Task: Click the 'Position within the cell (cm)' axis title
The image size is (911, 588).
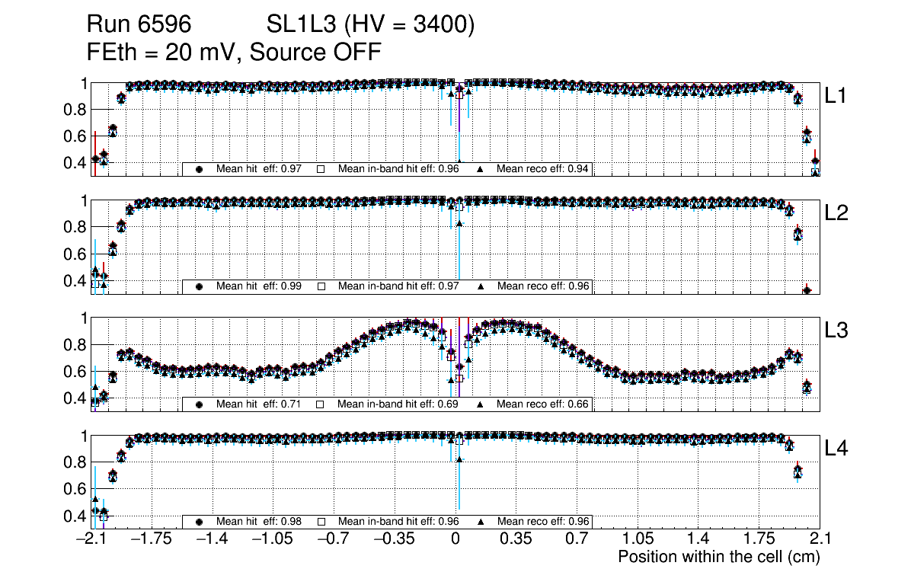Action: point(718,557)
